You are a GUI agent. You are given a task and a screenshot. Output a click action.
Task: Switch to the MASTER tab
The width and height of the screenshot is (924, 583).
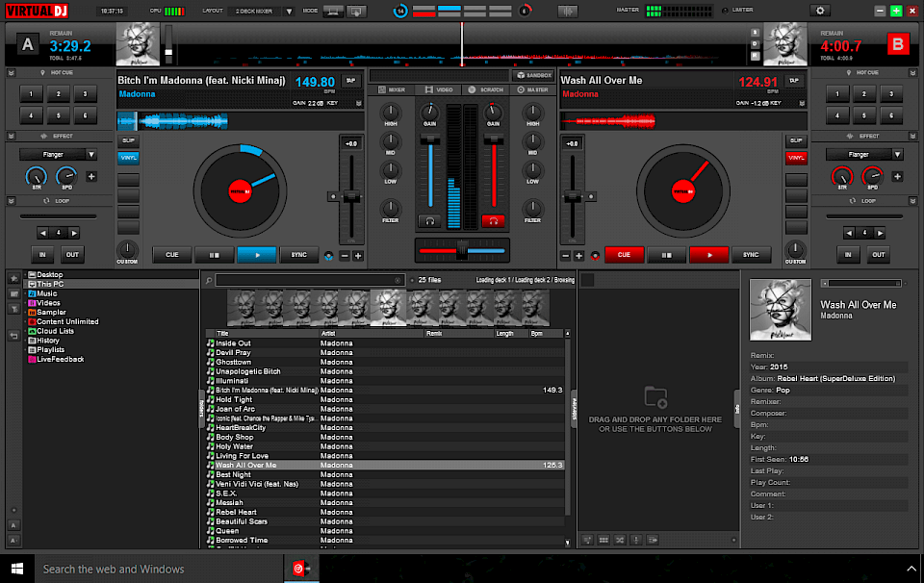pos(532,90)
